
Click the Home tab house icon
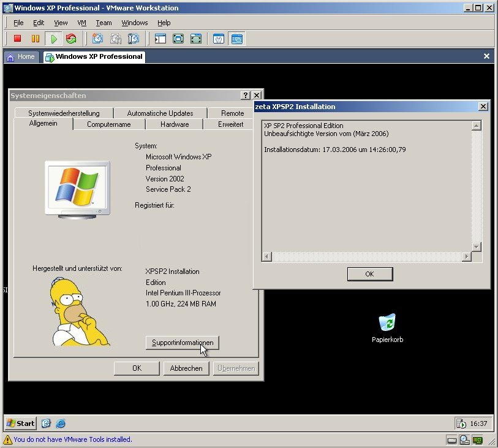point(10,57)
